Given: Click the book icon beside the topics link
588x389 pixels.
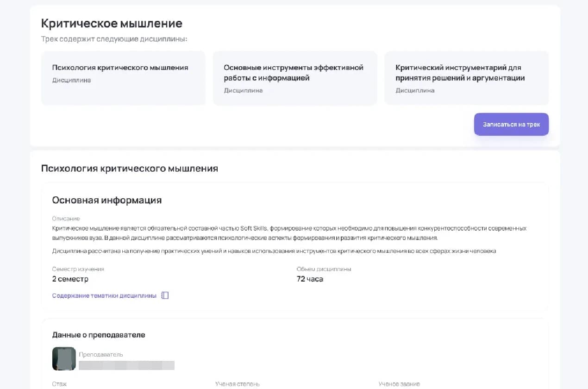Looking at the screenshot, I should [x=165, y=295].
